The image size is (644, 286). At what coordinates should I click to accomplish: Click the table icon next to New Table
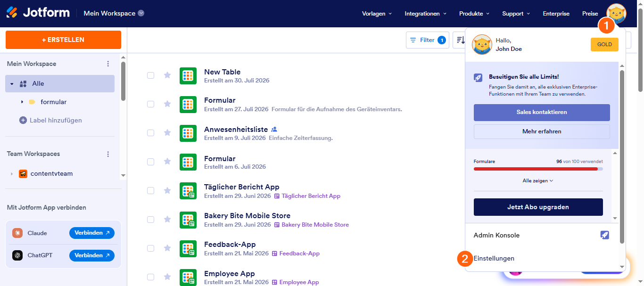188,76
